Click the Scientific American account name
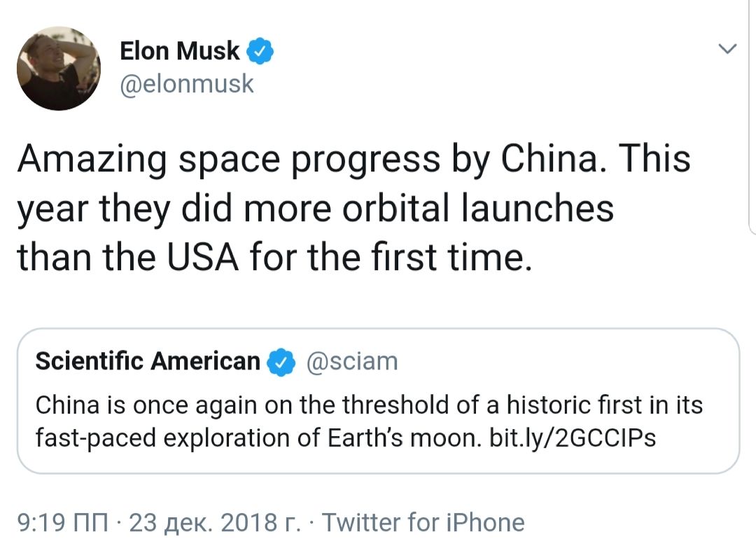The width and height of the screenshot is (756, 555). pyautogui.click(x=147, y=361)
